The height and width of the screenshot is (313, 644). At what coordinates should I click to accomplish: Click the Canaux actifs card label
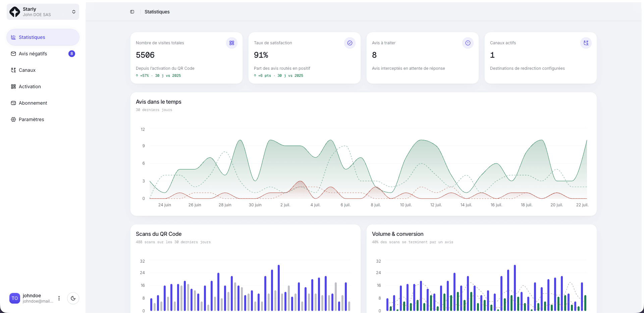click(x=503, y=43)
